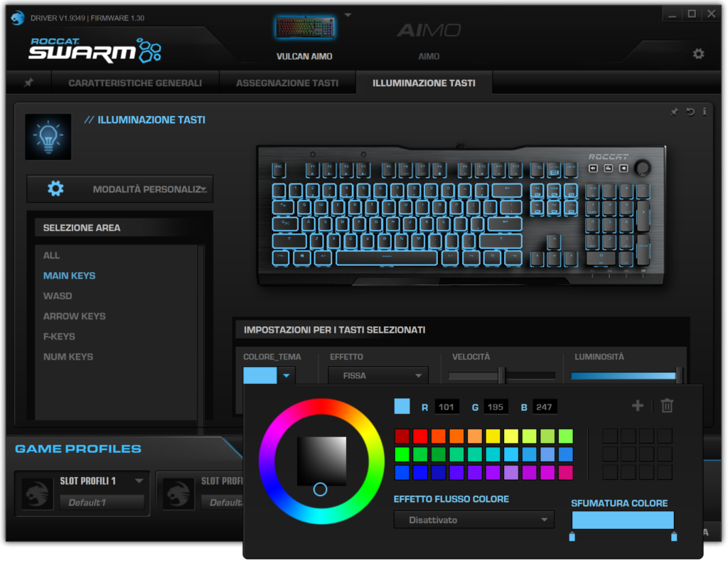
Task: Select WASD area
Action: pyautogui.click(x=58, y=296)
